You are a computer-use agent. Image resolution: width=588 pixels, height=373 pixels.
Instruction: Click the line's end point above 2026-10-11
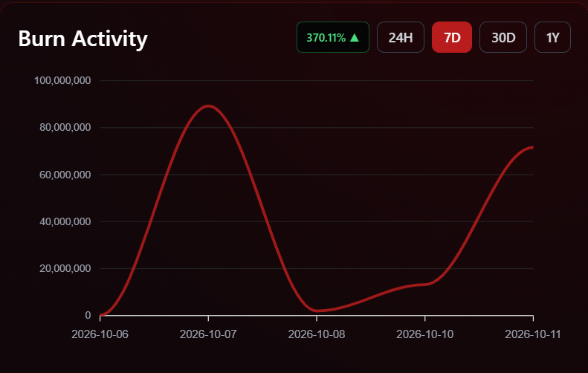pos(532,147)
